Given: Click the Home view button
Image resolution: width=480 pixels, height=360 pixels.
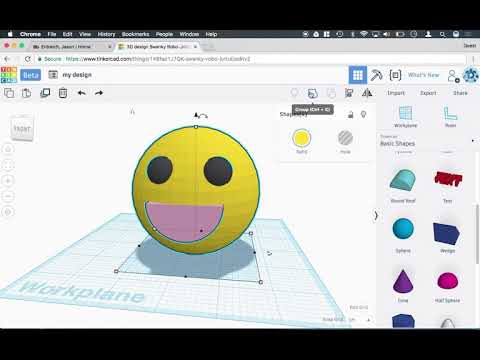Looking at the screenshot, I should tap(8, 149).
